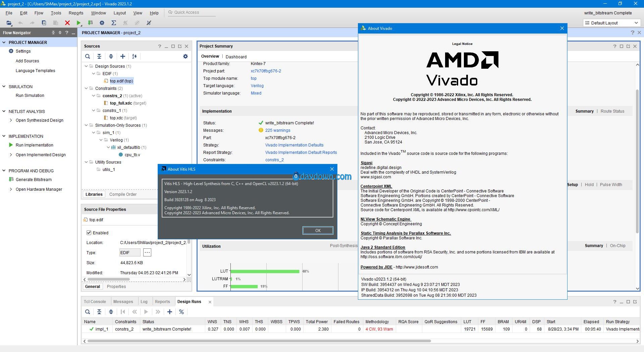Click OK in About Vitis HLS dialog
Viewport: 644px width, 352px height.
pyautogui.click(x=318, y=230)
